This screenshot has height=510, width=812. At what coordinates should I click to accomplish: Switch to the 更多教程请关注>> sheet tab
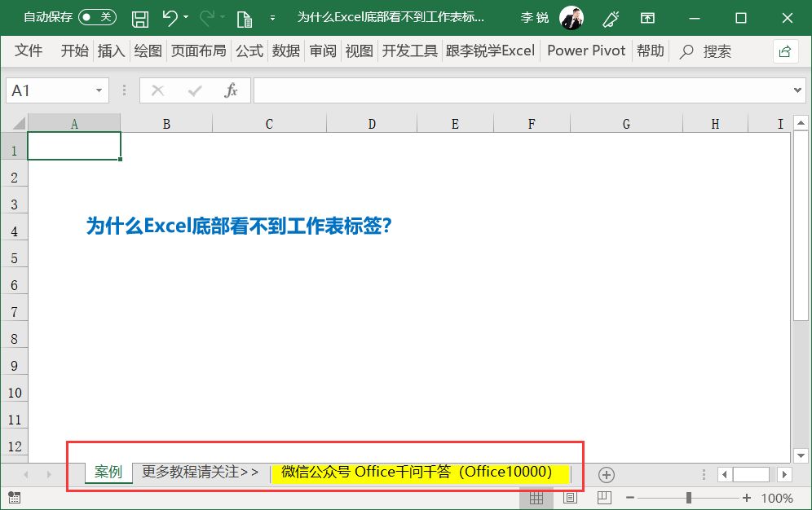(x=200, y=472)
